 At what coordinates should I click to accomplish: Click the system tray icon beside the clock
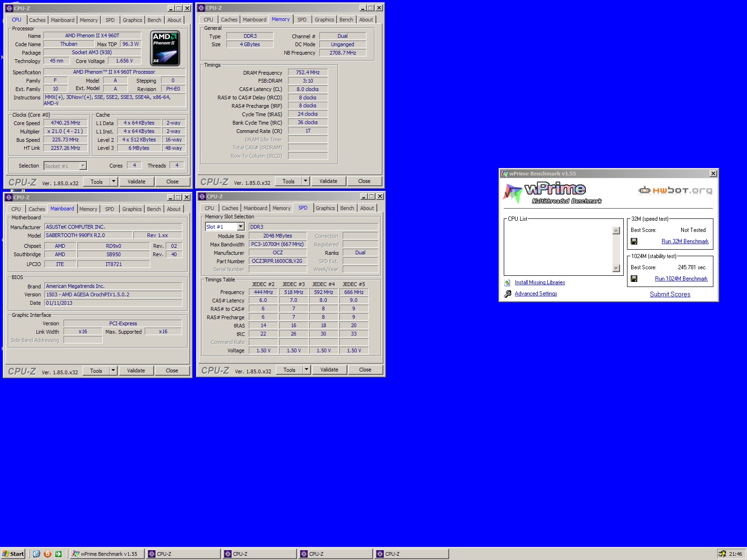tap(722, 554)
